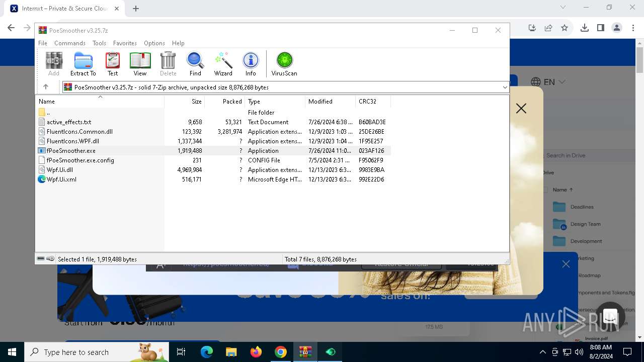Go up one folder level arrow
Image resolution: width=644 pixels, height=362 pixels.
point(46,87)
